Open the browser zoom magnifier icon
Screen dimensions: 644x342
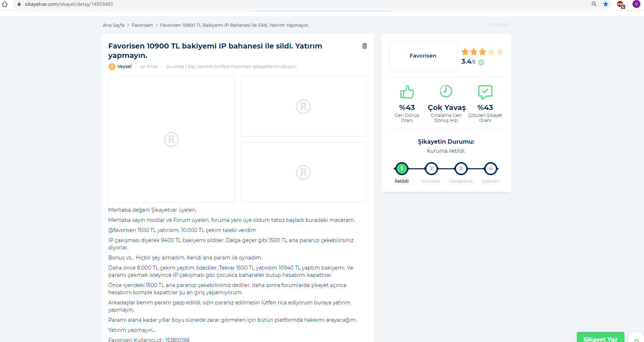pyautogui.click(x=594, y=4)
